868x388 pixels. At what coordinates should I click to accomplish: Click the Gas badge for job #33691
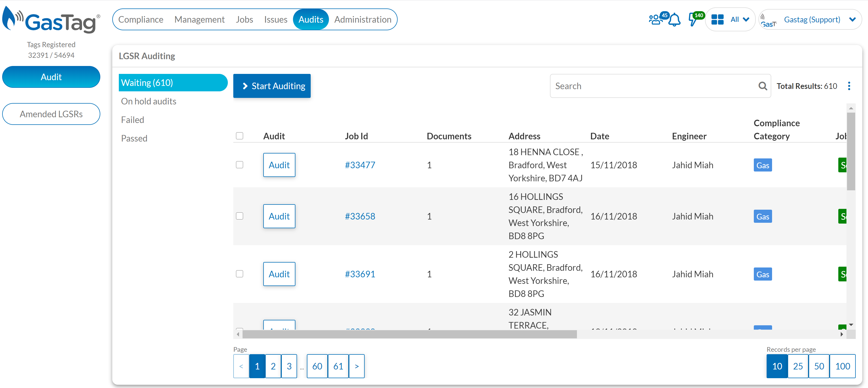[x=763, y=274]
